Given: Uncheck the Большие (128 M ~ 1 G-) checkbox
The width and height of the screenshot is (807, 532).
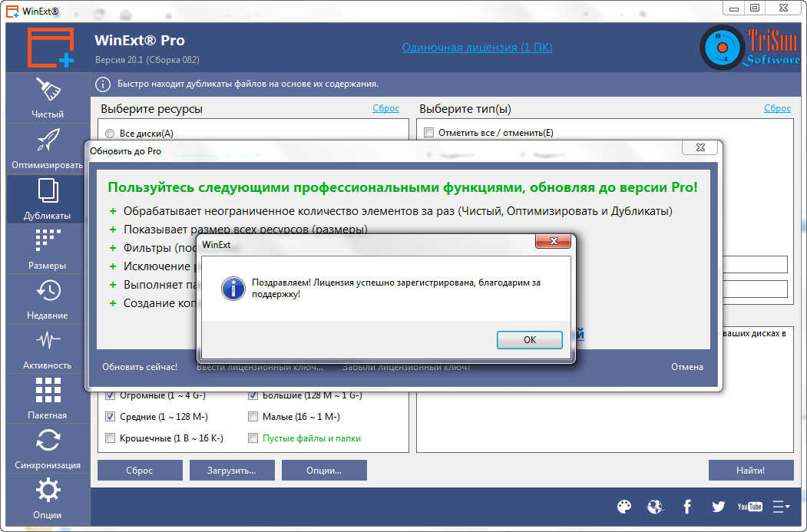Looking at the screenshot, I should 253,395.
